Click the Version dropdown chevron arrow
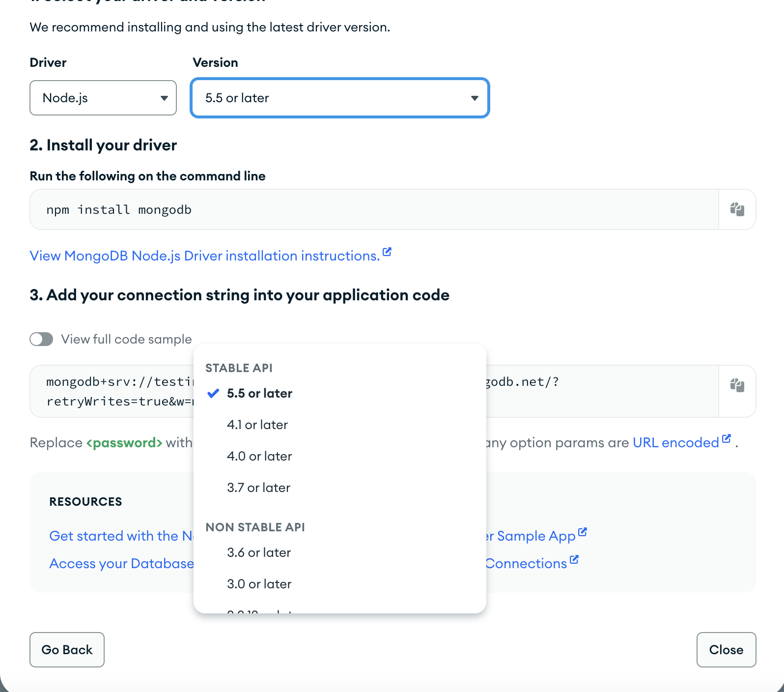Image resolution: width=784 pixels, height=692 pixels. click(x=474, y=98)
